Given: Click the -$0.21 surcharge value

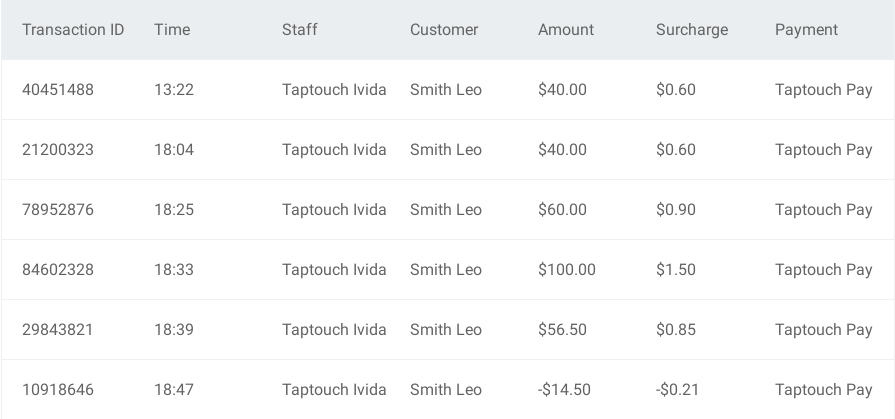Looking at the screenshot, I should pos(678,389).
